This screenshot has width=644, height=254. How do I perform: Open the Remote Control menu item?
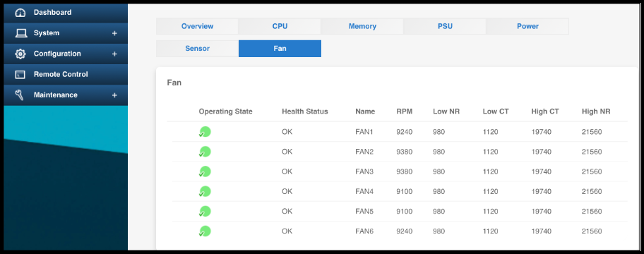pos(66,74)
